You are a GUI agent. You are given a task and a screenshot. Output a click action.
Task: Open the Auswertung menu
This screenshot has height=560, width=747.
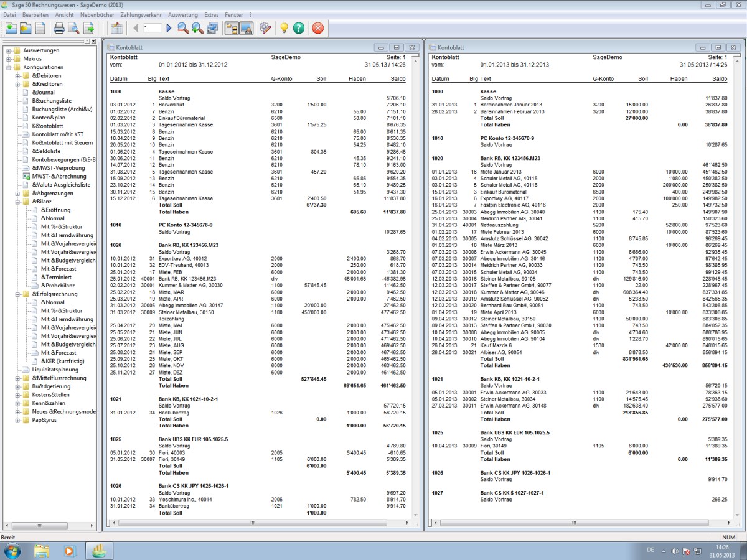(x=183, y=14)
